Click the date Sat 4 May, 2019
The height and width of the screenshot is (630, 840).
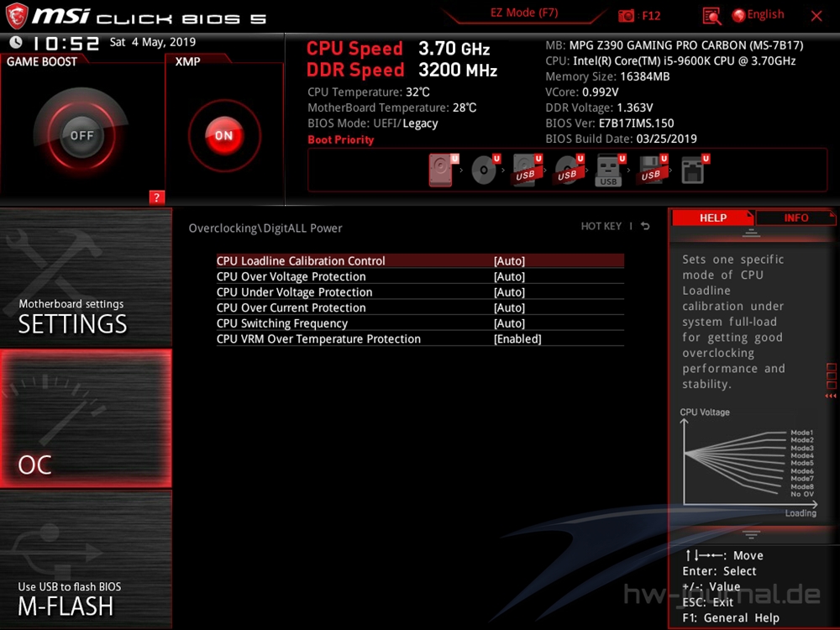[153, 42]
